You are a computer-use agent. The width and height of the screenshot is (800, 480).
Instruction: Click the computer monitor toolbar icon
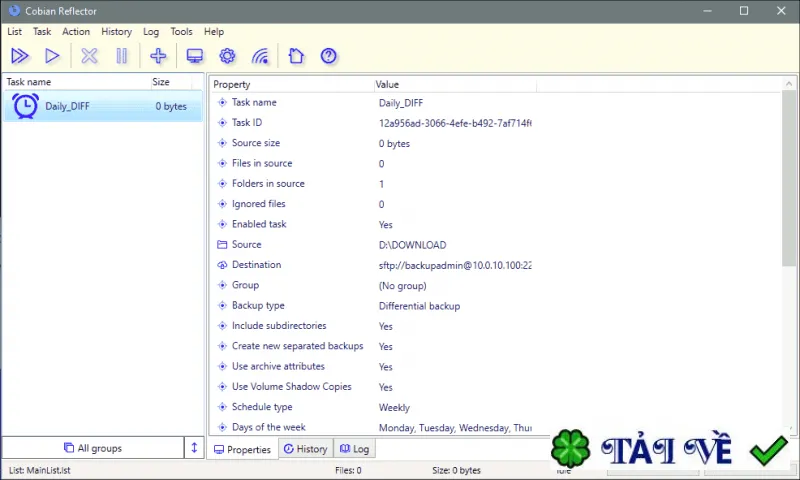[194, 56]
